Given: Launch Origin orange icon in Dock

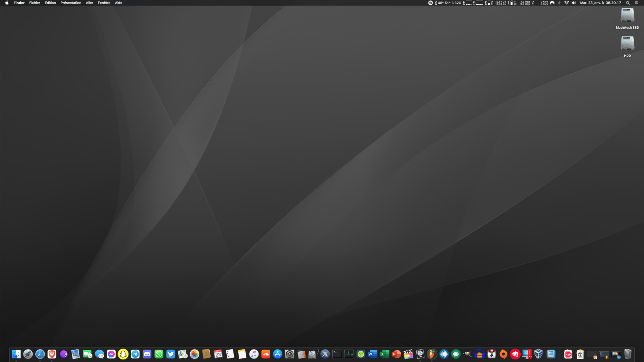Looking at the screenshot, I should [503, 354].
